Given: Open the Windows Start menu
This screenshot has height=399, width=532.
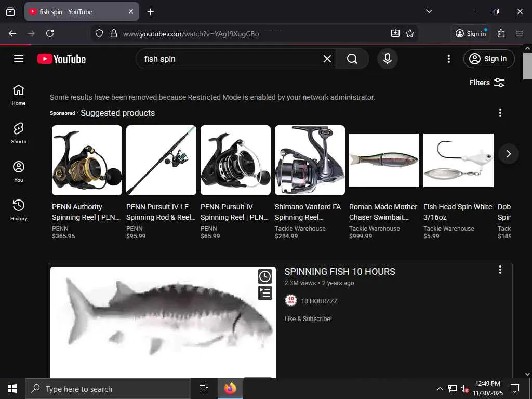Looking at the screenshot, I should pyautogui.click(x=12, y=389).
